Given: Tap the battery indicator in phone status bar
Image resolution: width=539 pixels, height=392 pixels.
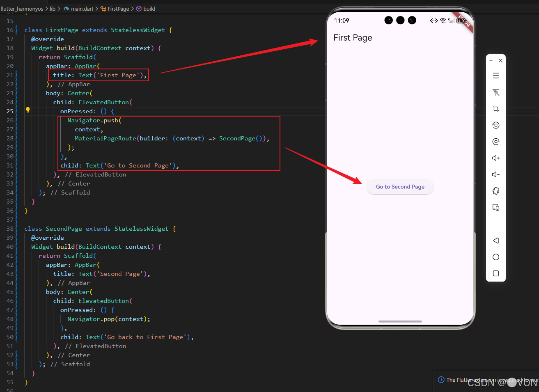Looking at the screenshot, I should tap(461, 21).
